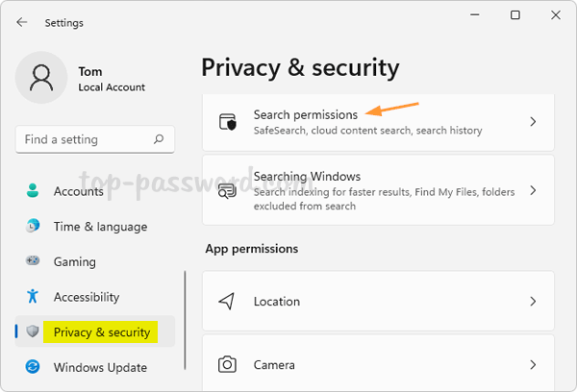Click the Search permissions shield icon
This screenshot has height=392, width=577.
228,122
